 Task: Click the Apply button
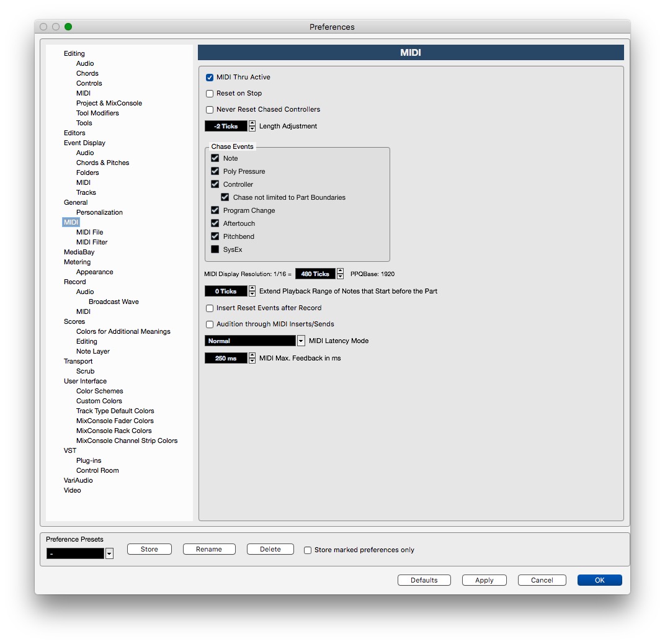click(484, 580)
